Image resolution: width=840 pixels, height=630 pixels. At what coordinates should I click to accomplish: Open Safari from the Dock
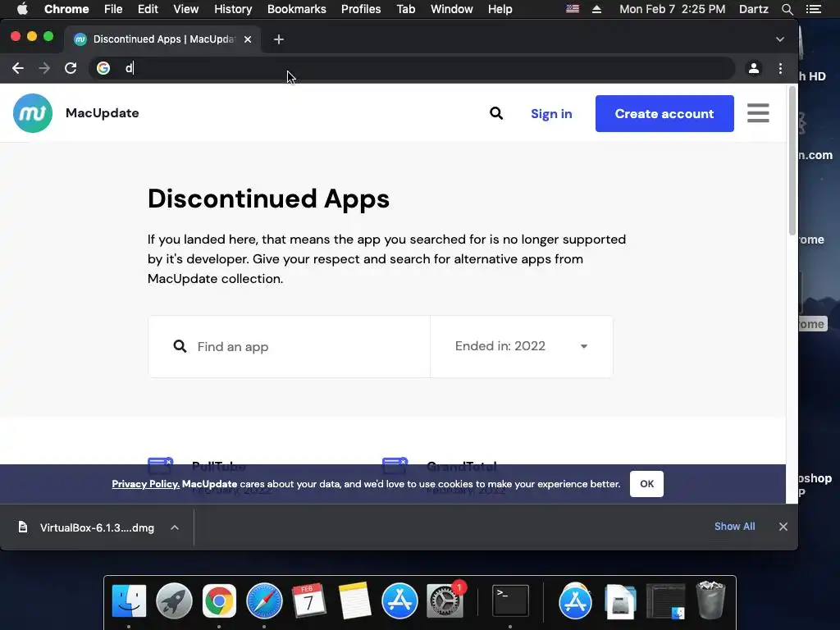coord(264,600)
